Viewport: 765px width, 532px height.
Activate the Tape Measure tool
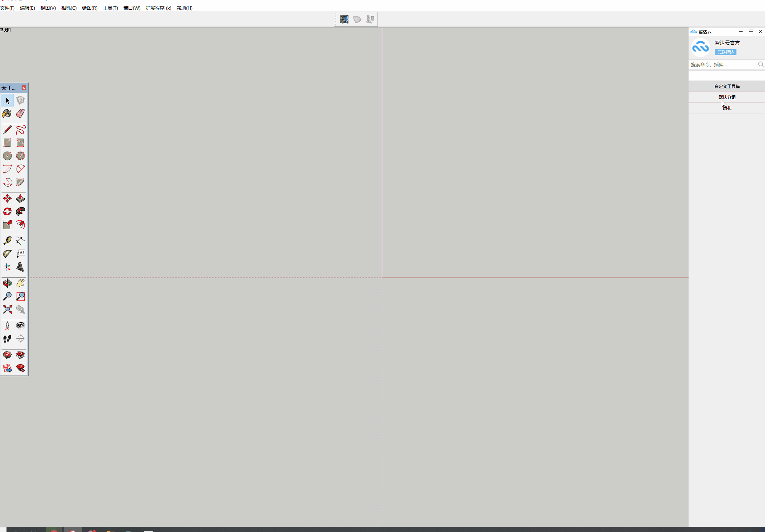coord(7,241)
